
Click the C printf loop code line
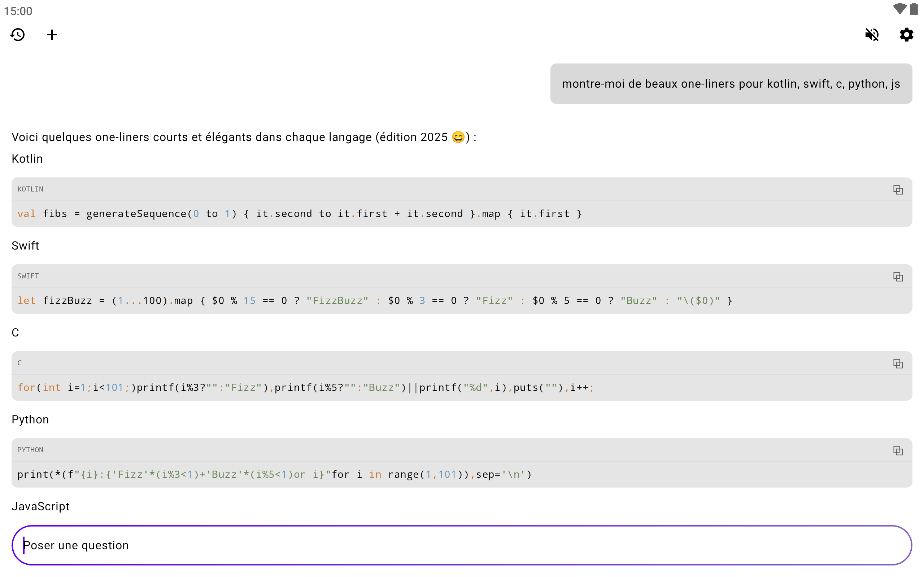tap(305, 388)
